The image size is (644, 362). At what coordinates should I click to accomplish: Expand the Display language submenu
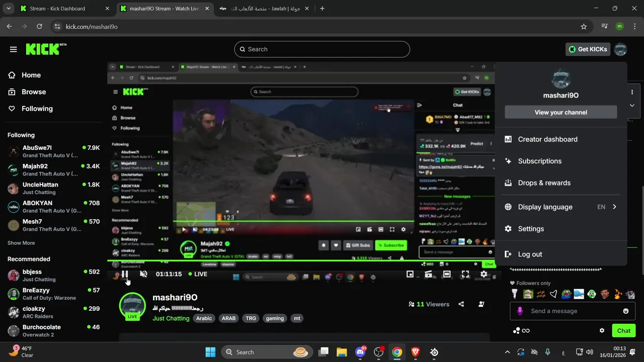[561, 207]
